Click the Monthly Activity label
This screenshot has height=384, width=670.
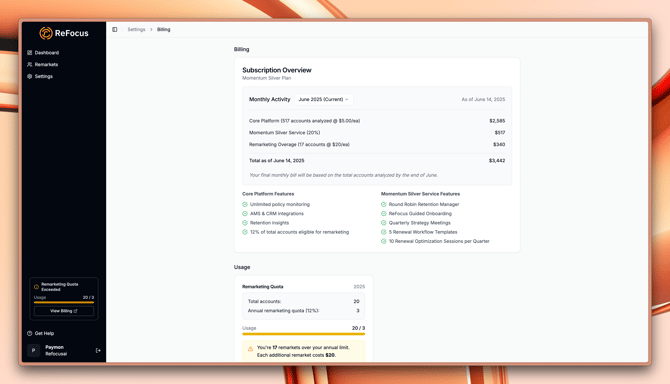(270, 99)
